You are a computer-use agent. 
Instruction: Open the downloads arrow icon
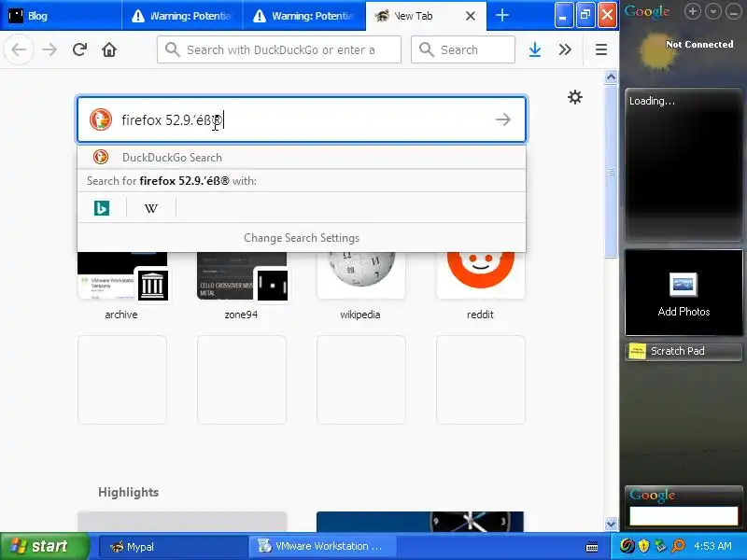coord(535,49)
